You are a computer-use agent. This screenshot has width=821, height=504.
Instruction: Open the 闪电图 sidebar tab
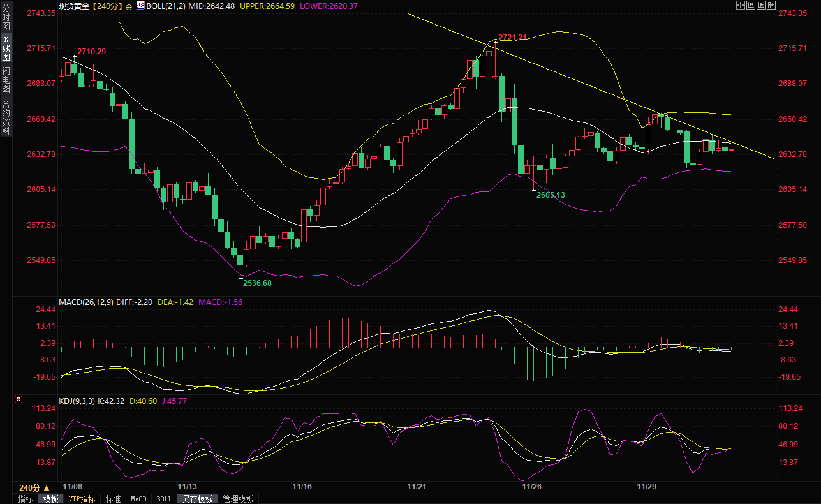(6, 79)
